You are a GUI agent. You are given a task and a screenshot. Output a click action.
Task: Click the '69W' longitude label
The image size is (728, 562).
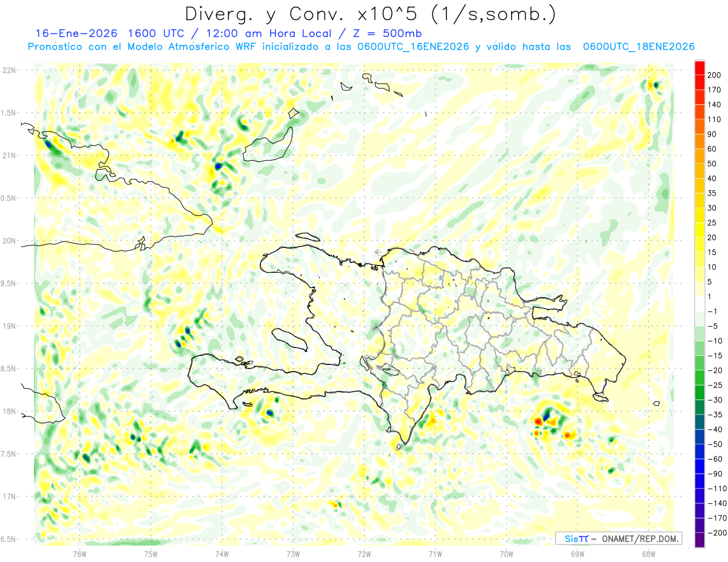point(577,554)
